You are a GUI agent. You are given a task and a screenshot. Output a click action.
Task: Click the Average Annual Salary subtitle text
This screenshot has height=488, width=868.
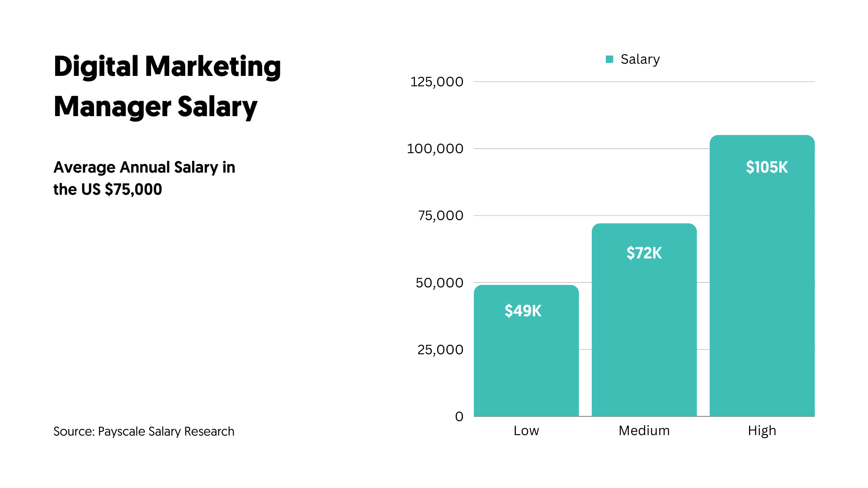144,178
